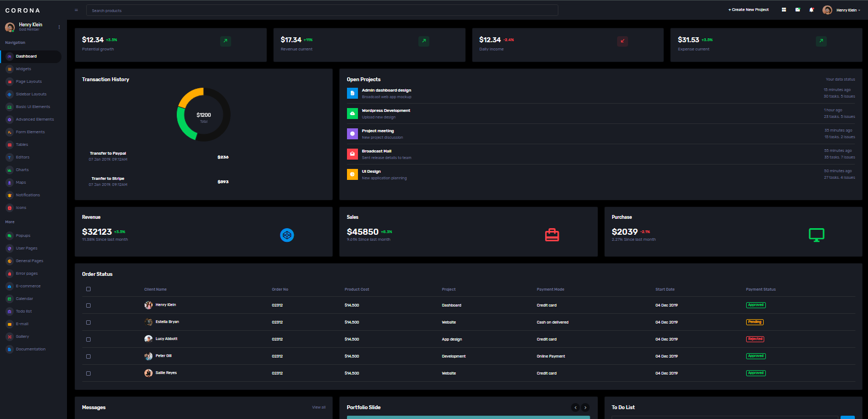Click the red Broadcast Mail icon
The image size is (868, 419).
pyautogui.click(x=352, y=154)
